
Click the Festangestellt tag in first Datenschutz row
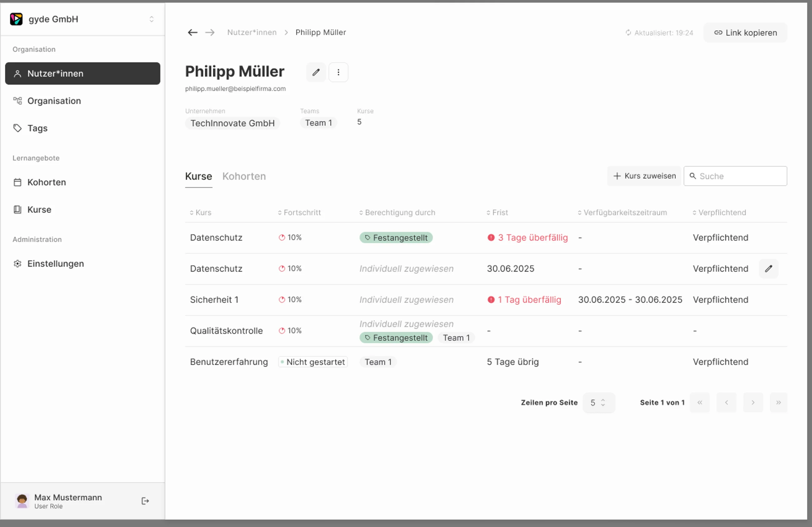point(396,238)
